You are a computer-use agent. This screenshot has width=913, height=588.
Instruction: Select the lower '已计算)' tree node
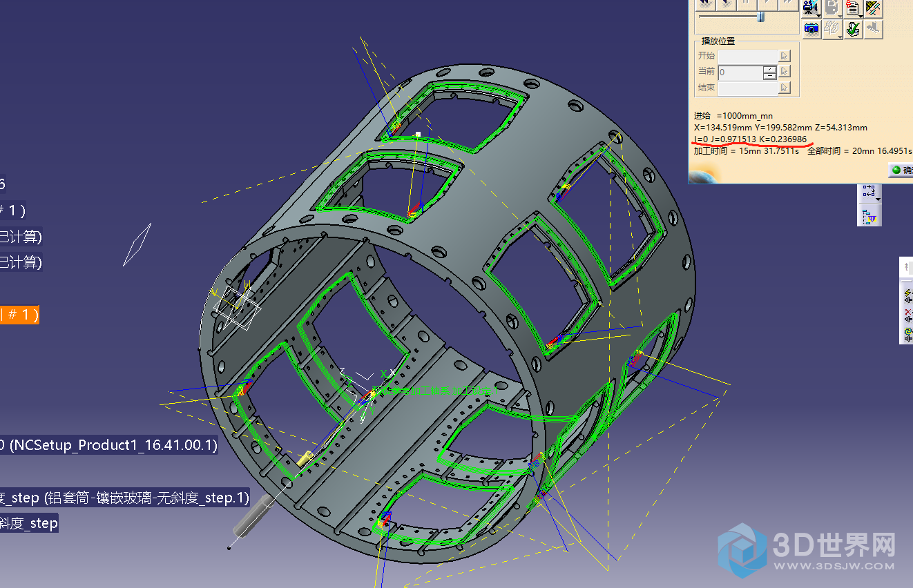[x=21, y=262]
